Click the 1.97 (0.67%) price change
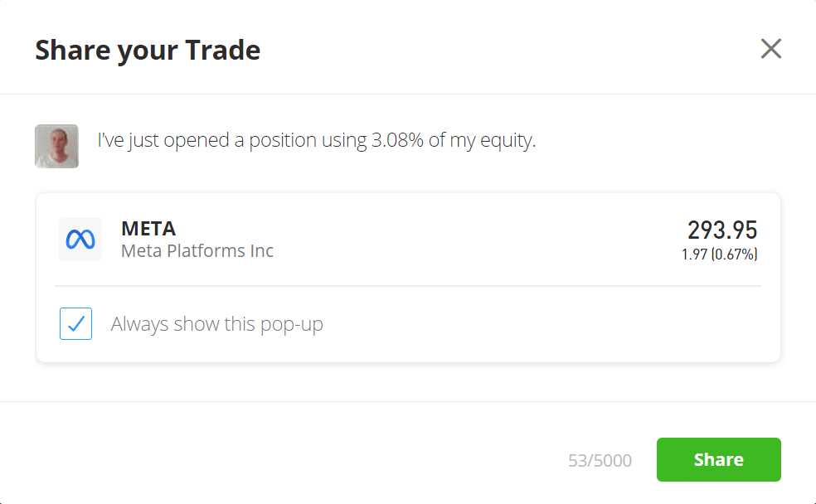This screenshot has width=816, height=504. tap(719, 254)
